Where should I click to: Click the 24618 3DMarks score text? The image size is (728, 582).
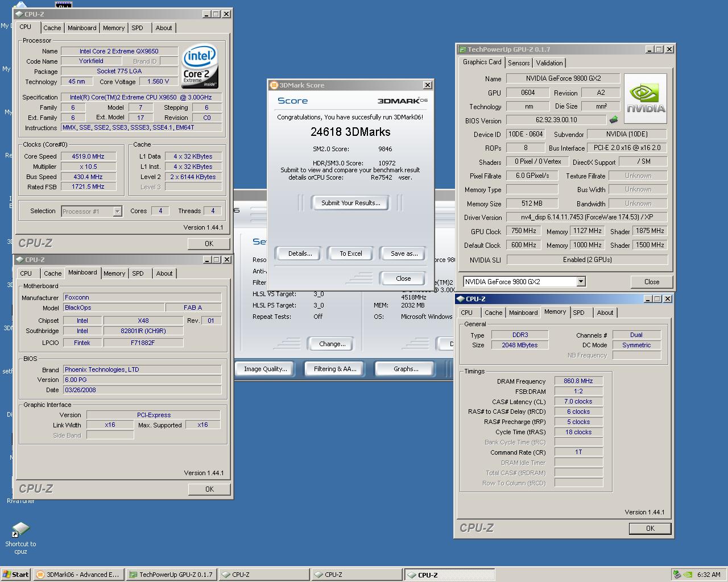point(350,132)
